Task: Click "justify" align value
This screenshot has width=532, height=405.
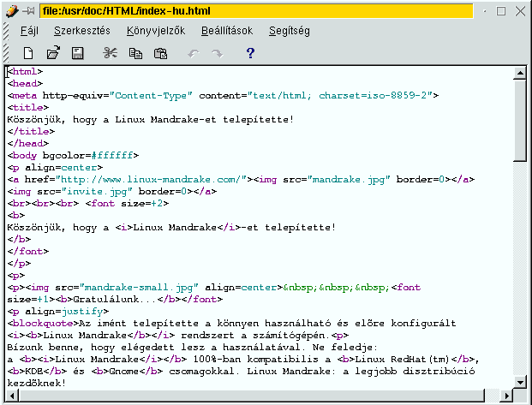Action: click(82, 312)
